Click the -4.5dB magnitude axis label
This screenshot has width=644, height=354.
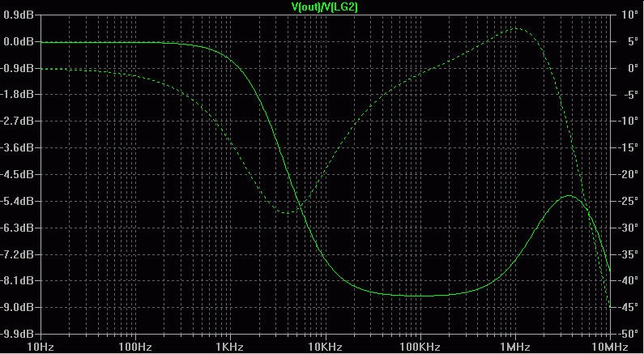click(x=18, y=174)
